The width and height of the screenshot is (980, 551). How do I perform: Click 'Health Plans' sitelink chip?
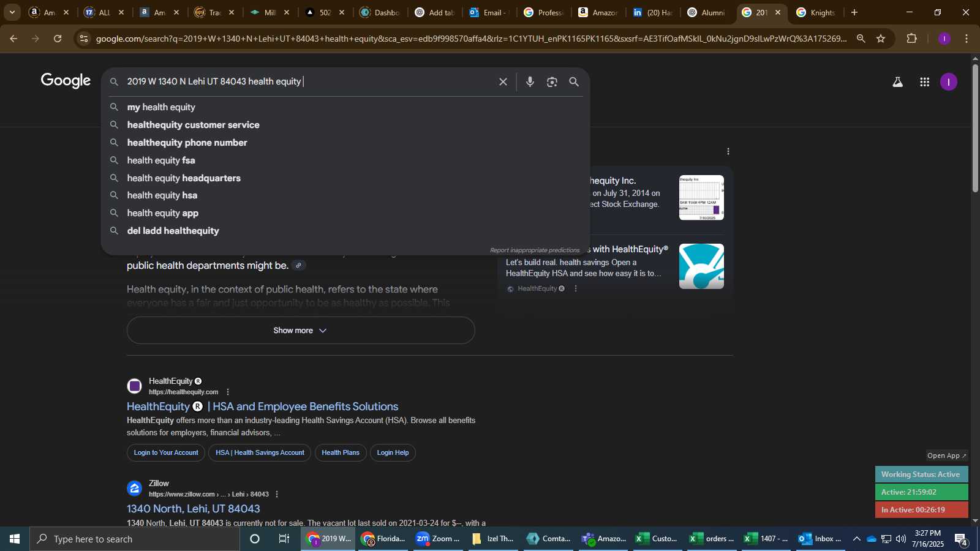click(341, 452)
